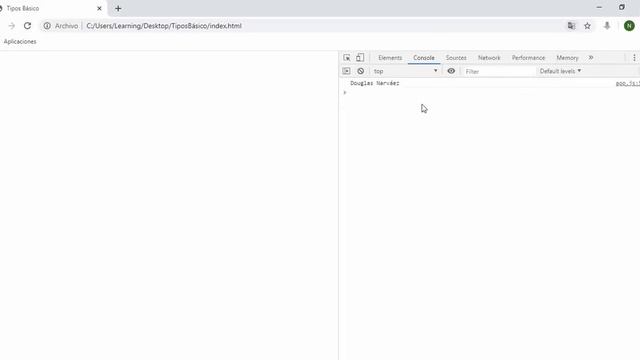Click the microphone icon in toolbar
The image size is (640, 360).
click(x=607, y=26)
